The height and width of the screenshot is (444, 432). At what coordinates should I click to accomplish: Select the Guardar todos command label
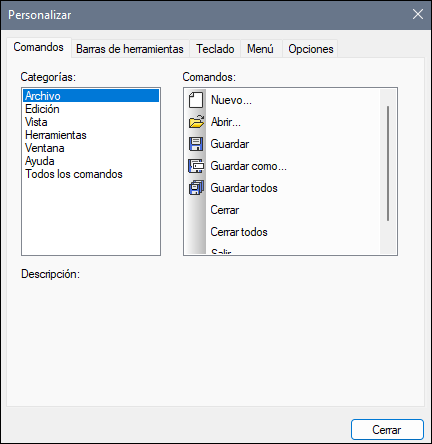244,188
